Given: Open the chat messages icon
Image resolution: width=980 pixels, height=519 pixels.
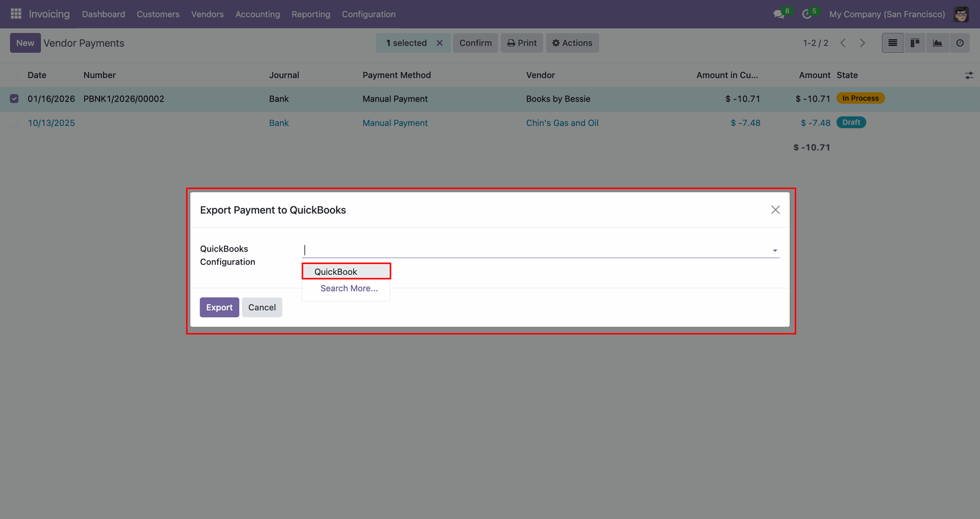Looking at the screenshot, I should point(779,14).
